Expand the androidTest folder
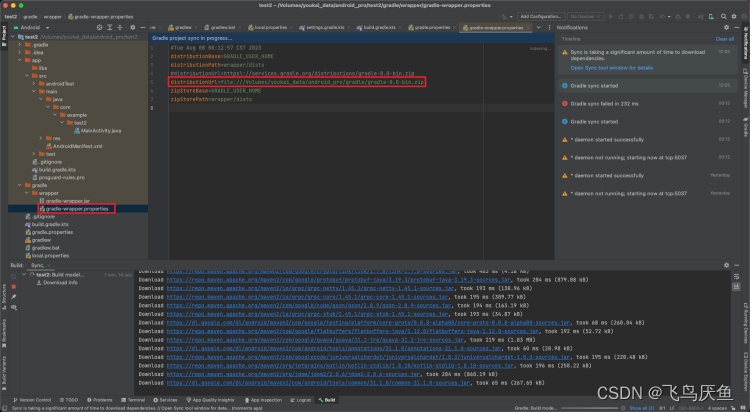 tap(33, 84)
